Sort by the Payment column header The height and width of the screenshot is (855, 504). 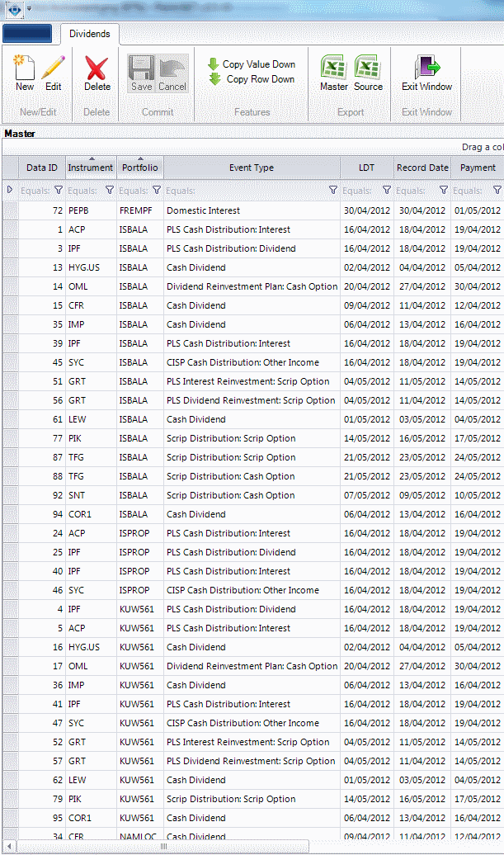[x=478, y=168]
